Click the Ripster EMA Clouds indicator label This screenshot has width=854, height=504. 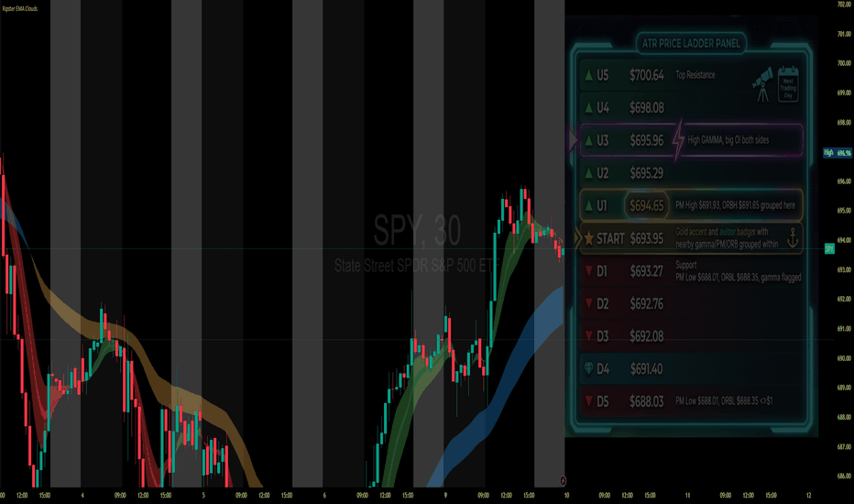pos(19,9)
